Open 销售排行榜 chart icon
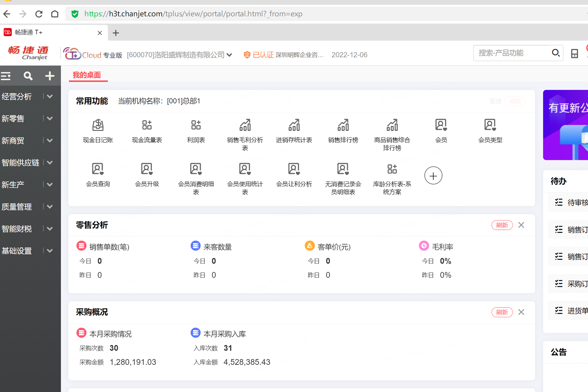The height and width of the screenshot is (392, 588). point(343,125)
